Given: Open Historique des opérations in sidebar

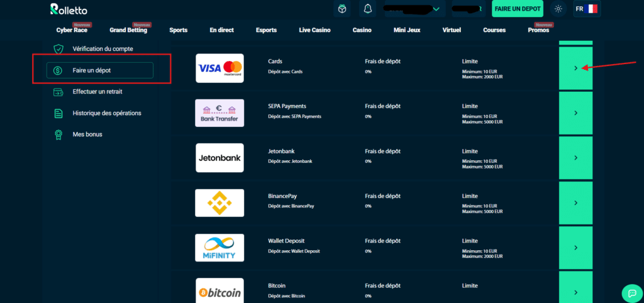Looking at the screenshot, I should coord(107,113).
